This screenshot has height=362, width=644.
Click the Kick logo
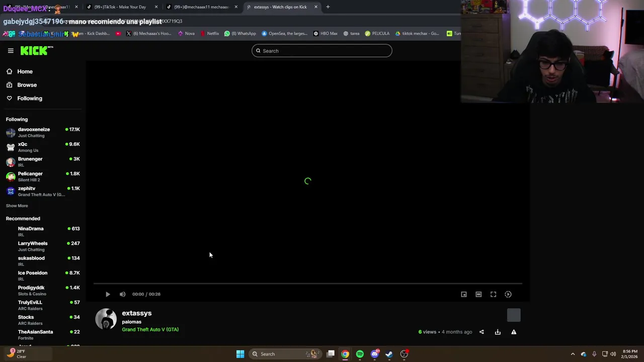(37, 50)
